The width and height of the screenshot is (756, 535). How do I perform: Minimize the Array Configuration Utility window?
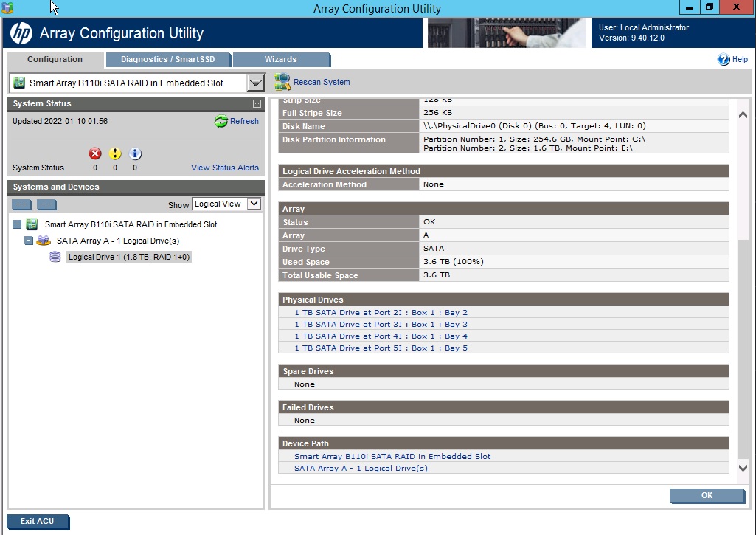[x=690, y=7]
